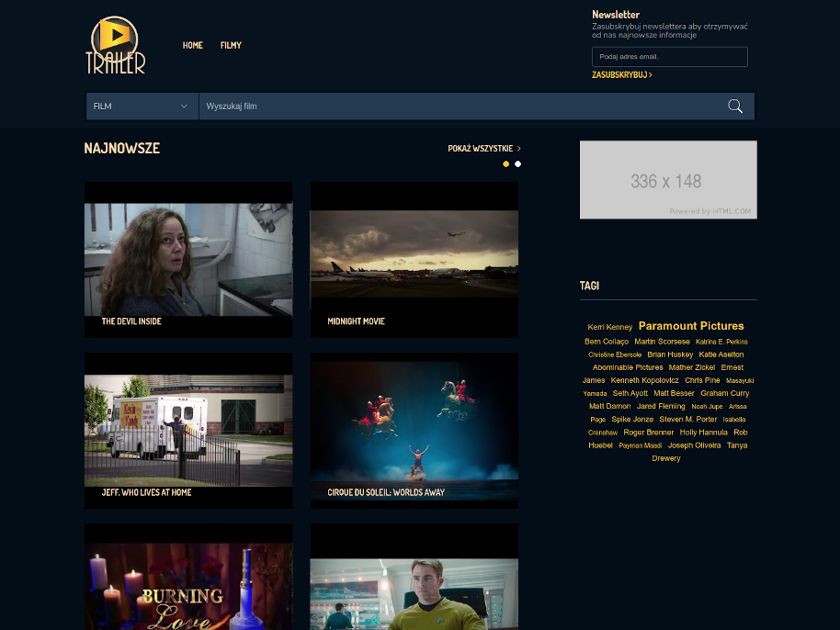Click the ZASUBSKRYBUJ subscribe link
840x630 pixels.
[622, 75]
